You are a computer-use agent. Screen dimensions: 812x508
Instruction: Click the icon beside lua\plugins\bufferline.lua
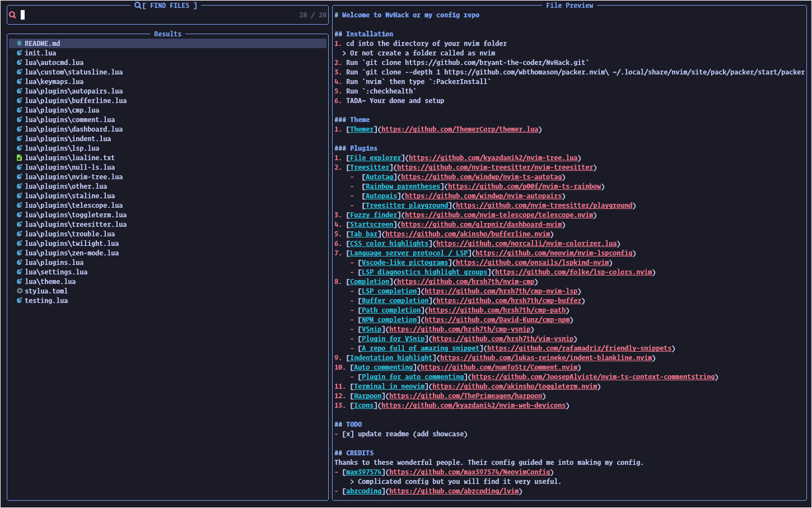pos(19,100)
